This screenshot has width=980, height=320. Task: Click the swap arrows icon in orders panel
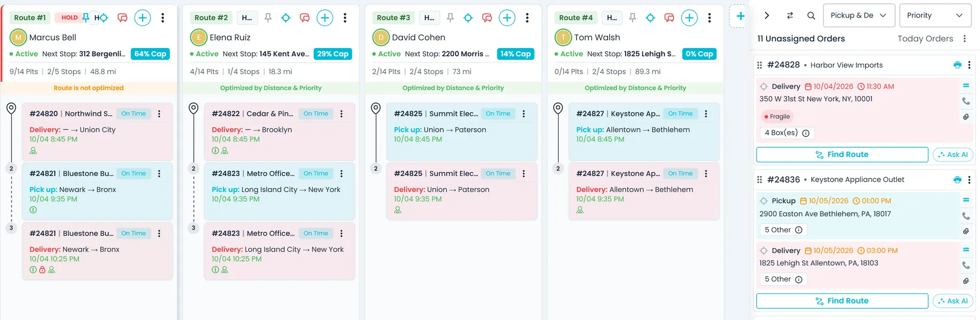(x=790, y=16)
